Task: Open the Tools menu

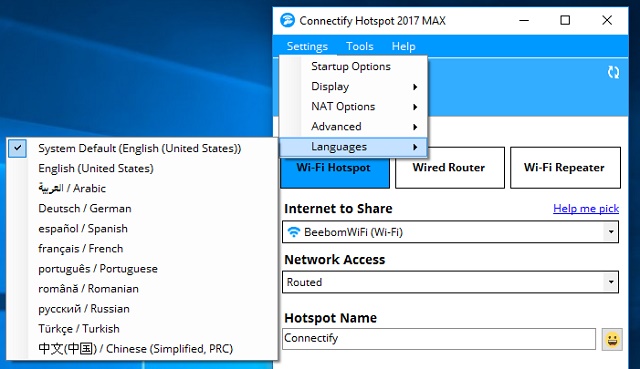Action: point(360,46)
